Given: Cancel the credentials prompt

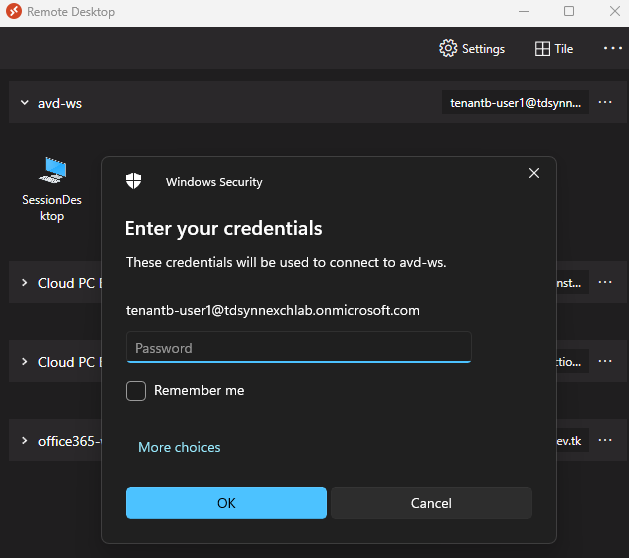Looking at the screenshot, I should pos(431,503).
